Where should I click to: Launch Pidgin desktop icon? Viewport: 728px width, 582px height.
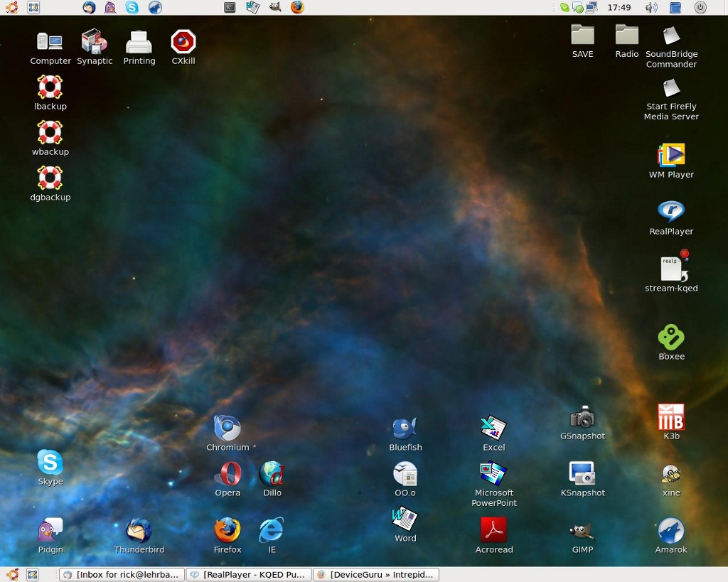(50, 530)
